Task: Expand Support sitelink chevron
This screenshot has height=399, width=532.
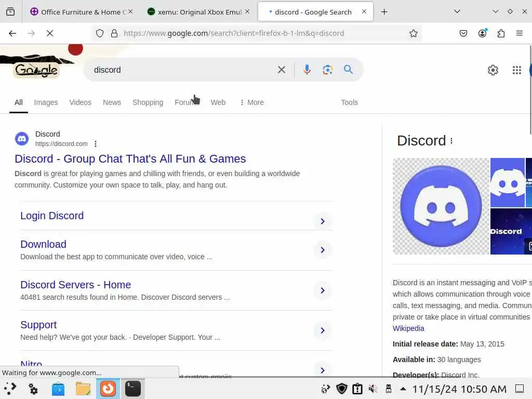Action: pyautogui.click(x=322, y=330)
